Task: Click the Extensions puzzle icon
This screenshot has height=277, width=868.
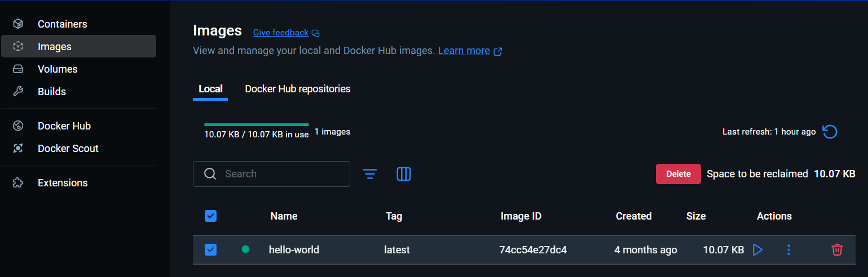Action: [18, 183]
